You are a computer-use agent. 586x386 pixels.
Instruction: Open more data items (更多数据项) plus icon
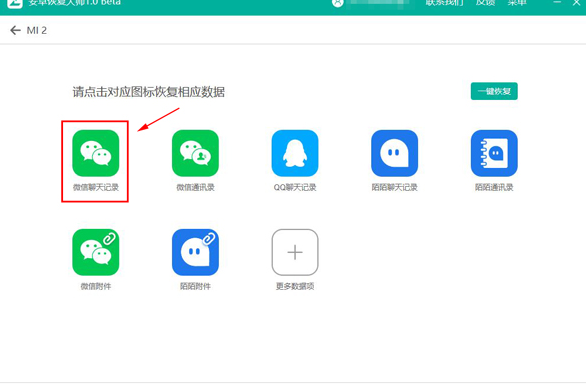[295, 252]
